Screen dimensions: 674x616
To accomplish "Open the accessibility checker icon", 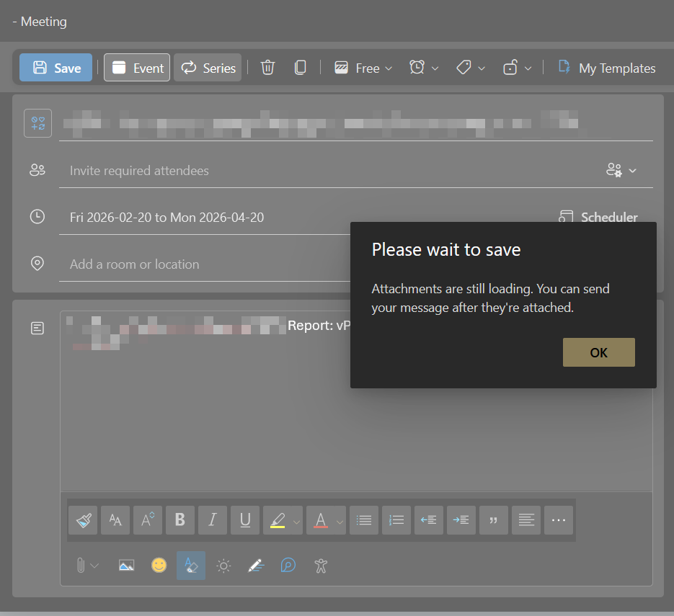I will point(322,566).
